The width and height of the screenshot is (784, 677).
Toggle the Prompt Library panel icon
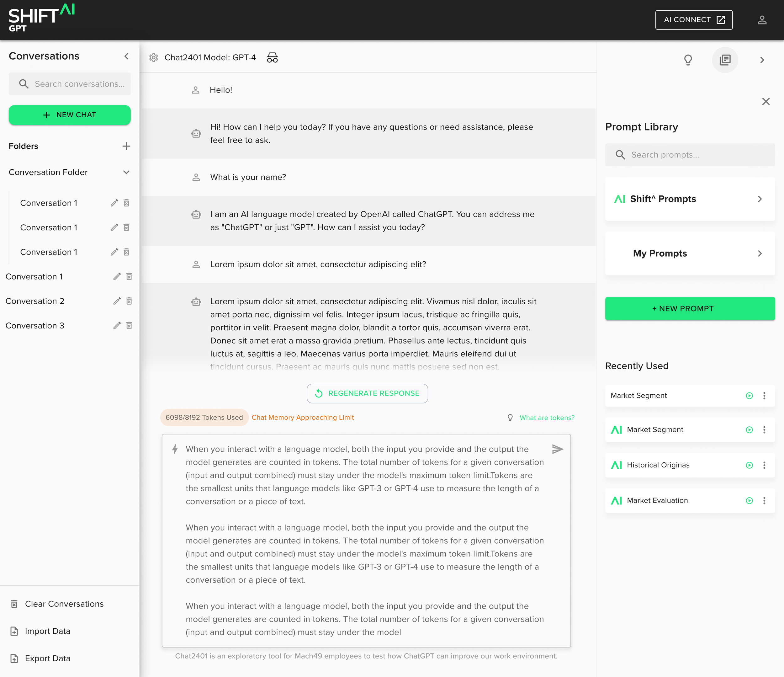point(725,60)
